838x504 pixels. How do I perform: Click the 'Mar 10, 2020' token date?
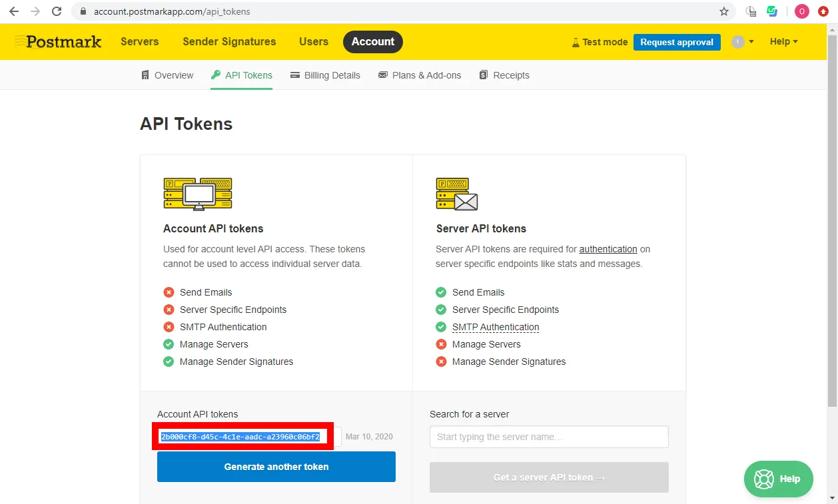click(x=369, y=437)
